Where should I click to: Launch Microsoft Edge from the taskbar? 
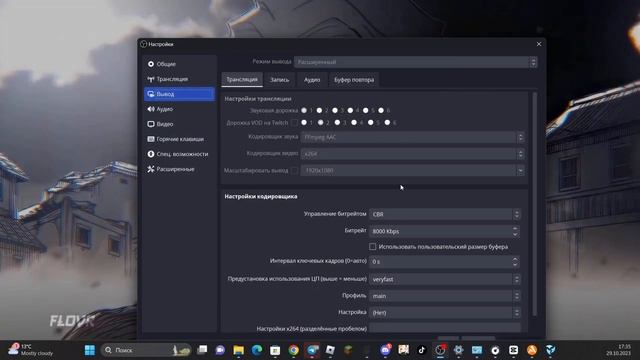[257, 350]
